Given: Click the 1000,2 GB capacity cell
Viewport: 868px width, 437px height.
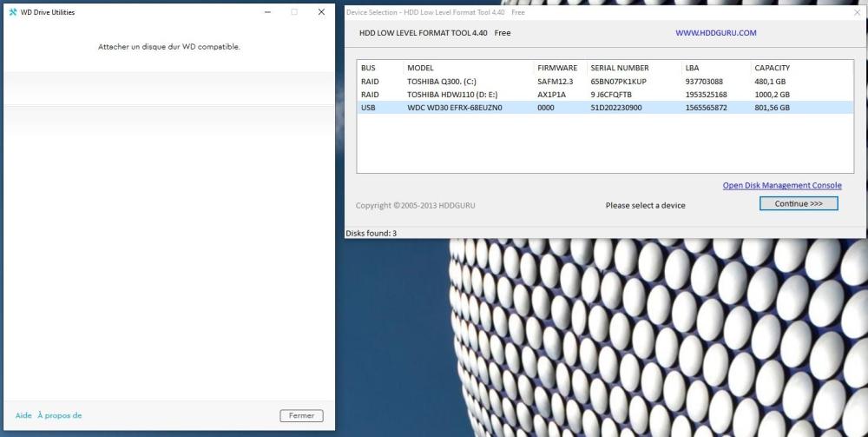Looking at the screenshot, I should pos(773,95).
